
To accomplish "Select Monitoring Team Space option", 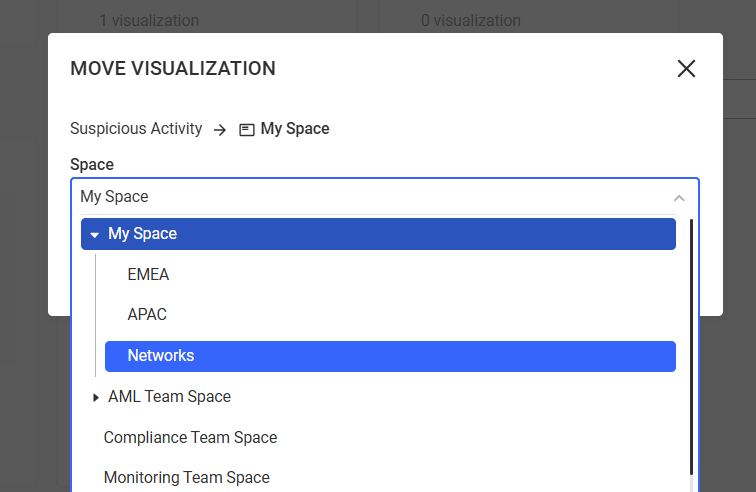I will (186, 477).
